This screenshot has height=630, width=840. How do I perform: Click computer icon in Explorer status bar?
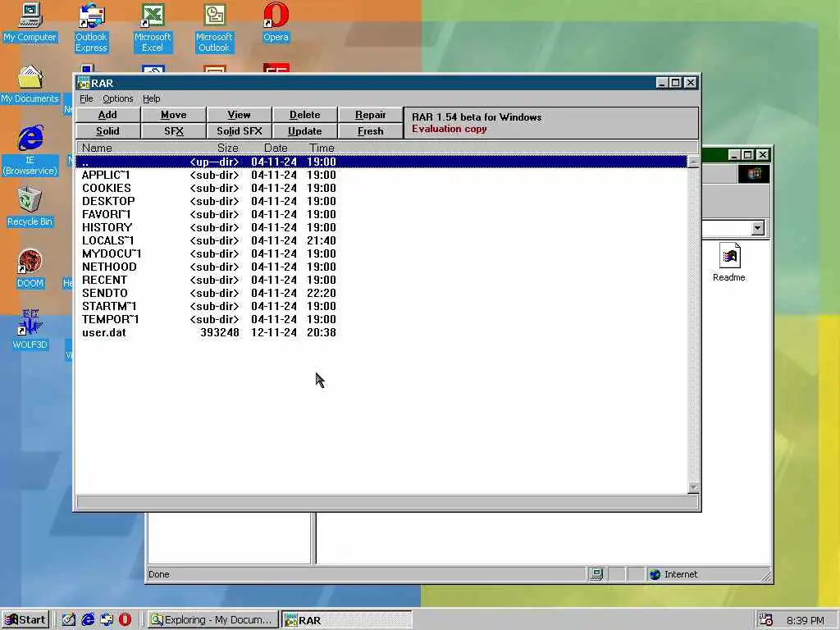pos(597,574)
